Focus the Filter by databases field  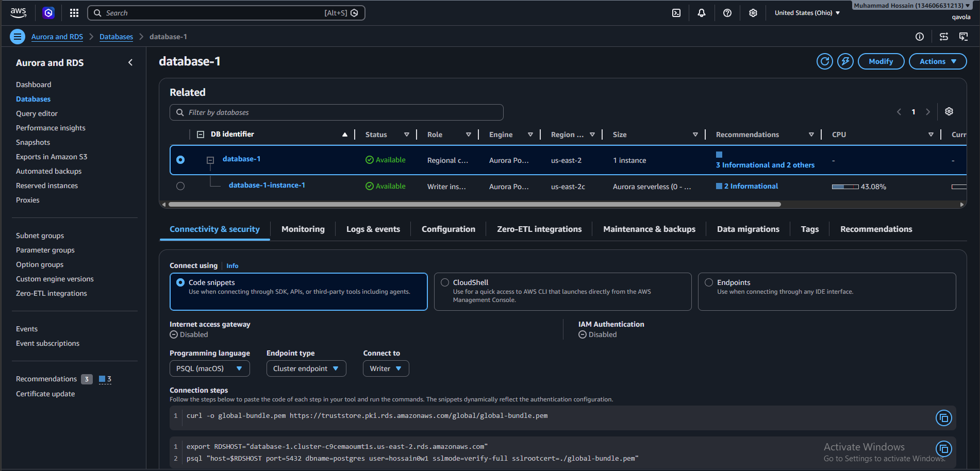click(x=337, y=112)
